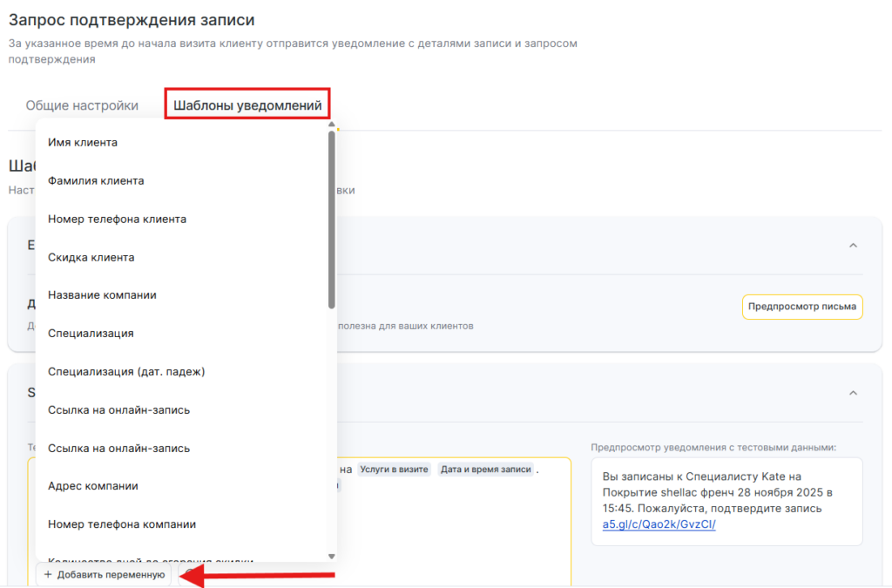This screenshot has width=892, height=588.
Task: Choose the Фамилия клиента variable
Action: (96, 180)
